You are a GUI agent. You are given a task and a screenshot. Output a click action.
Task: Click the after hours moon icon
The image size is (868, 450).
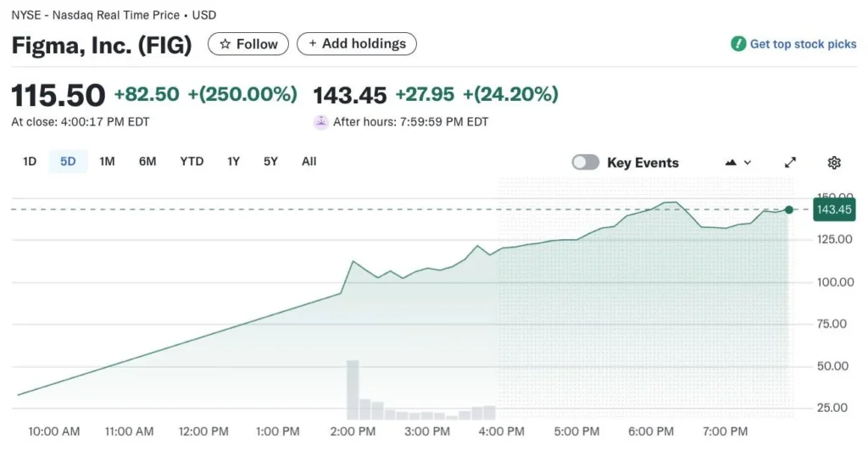click(321, 122)
